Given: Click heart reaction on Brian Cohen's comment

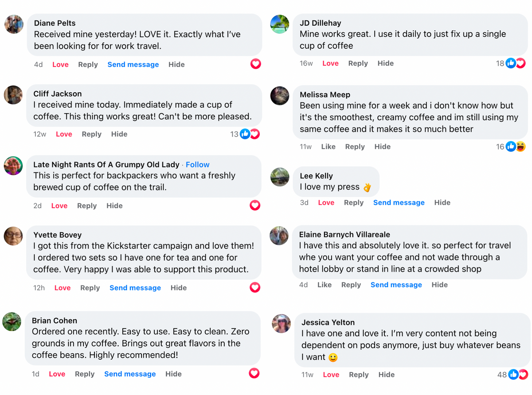Looking at the screenshot, I should point(254,373).
